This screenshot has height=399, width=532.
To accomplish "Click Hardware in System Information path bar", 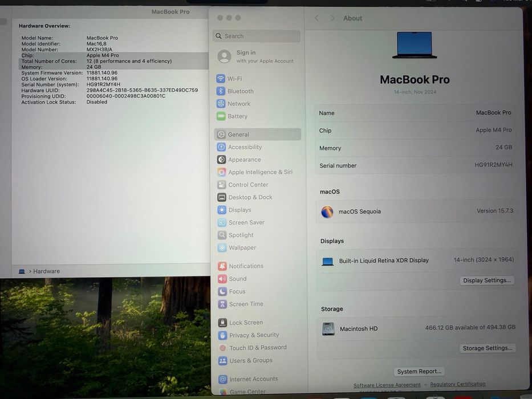I will [x=47, y=271].
